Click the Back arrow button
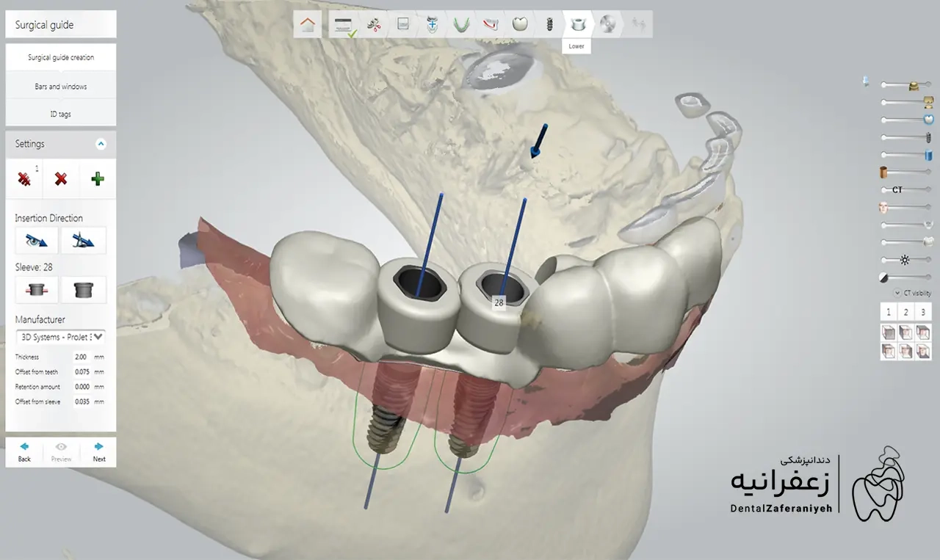The height and width of the screenshot is (560, 940). (x=24, y=451)
